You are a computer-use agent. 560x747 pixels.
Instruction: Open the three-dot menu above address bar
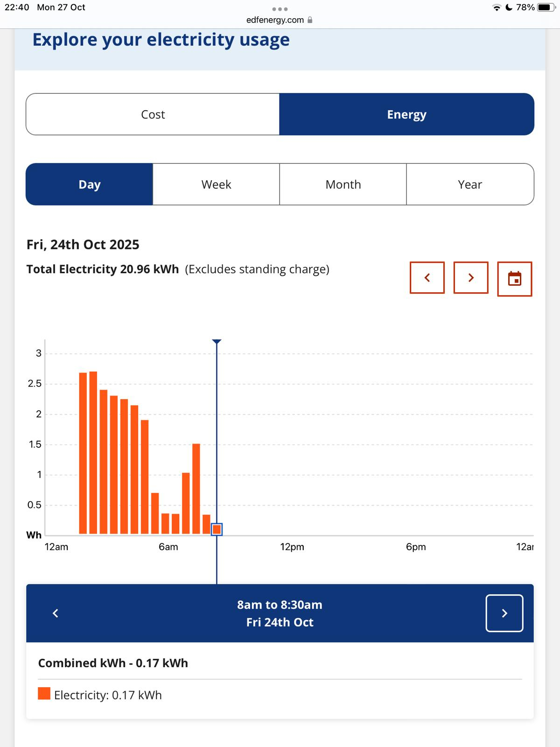click(x=280, y=9)
